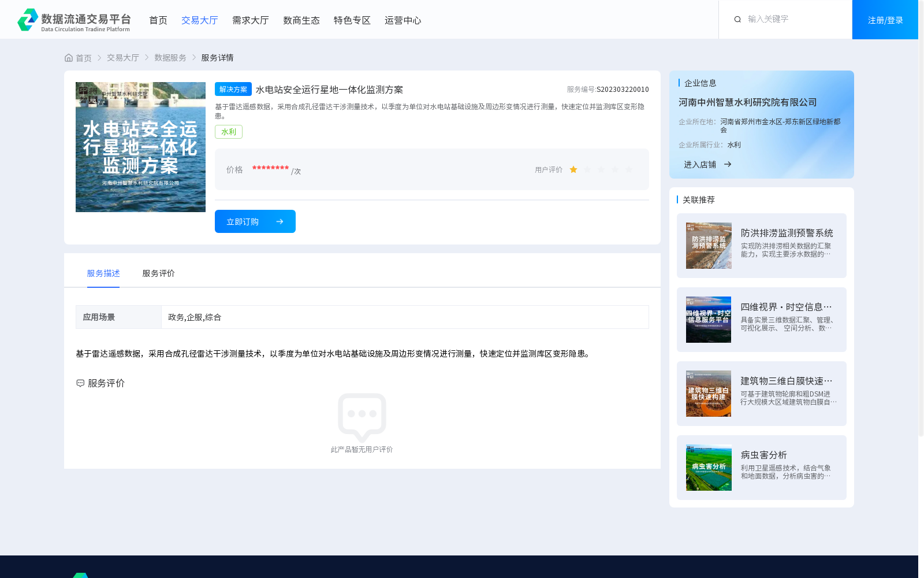Image resolution: width=924 pixels, height=578 pixels.
Task: Click the fourth rating star
Action: pyautogui.click(x=615, y=169)
